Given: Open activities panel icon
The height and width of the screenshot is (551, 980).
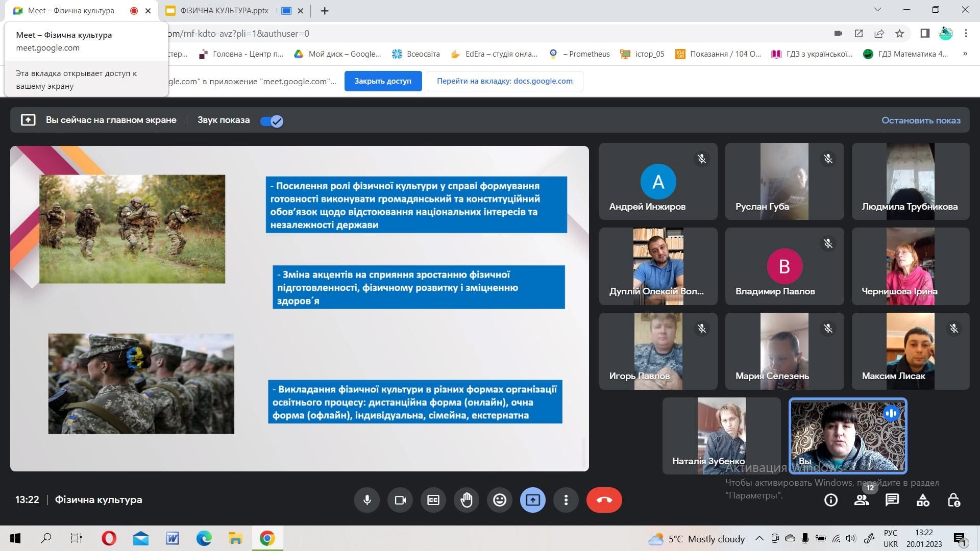Looking at the screenshot, I should (923, 500).
